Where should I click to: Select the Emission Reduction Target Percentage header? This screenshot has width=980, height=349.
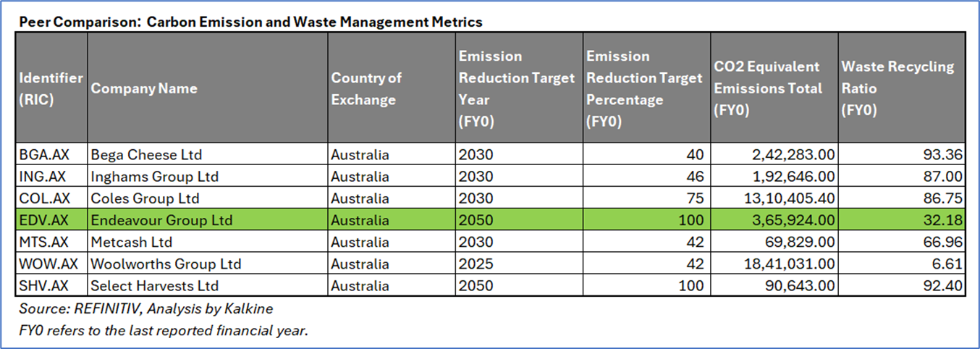[646, 88]
